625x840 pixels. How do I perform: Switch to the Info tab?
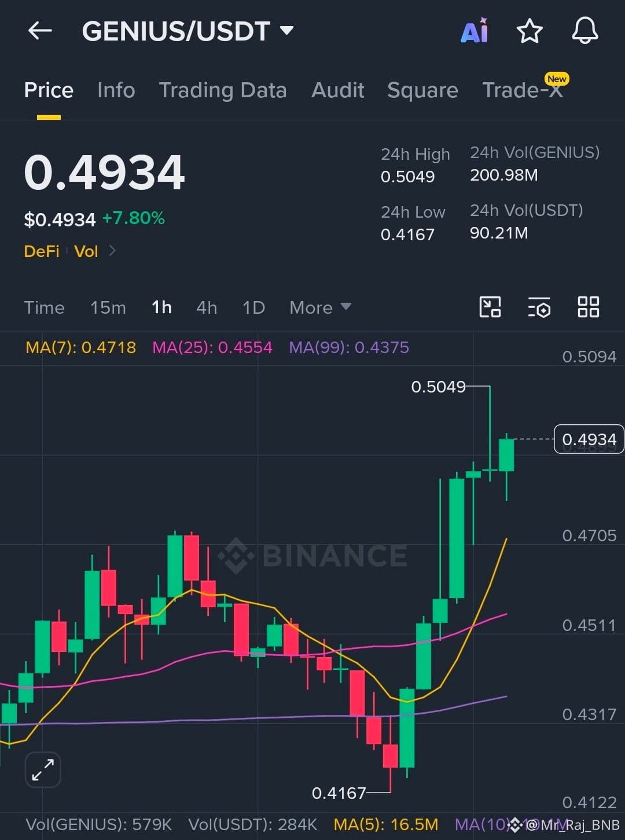116,90
